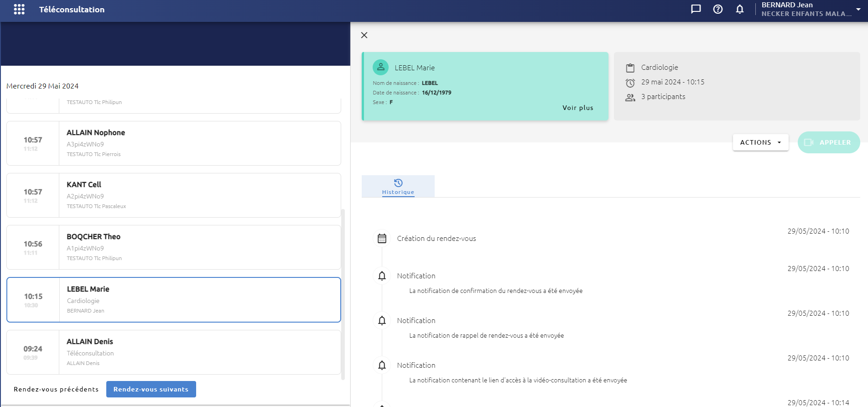The height and width of the screenshot is (407, 868).
Task: Click the Téléconsultation app title
Action: coord(72,10)
